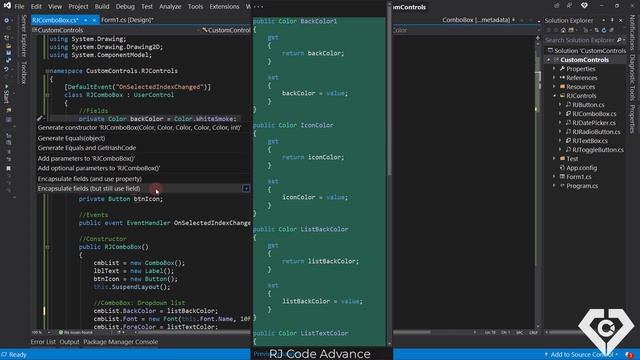Open the Analyze menu
Viewport: 640px width, 360px height.
(x=170, y=7)
